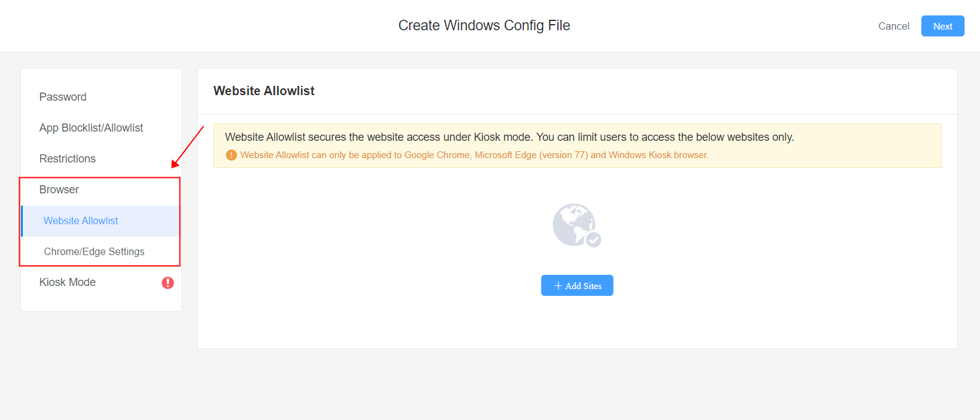Click the Website Allowlist panel heading

point(264,91)
